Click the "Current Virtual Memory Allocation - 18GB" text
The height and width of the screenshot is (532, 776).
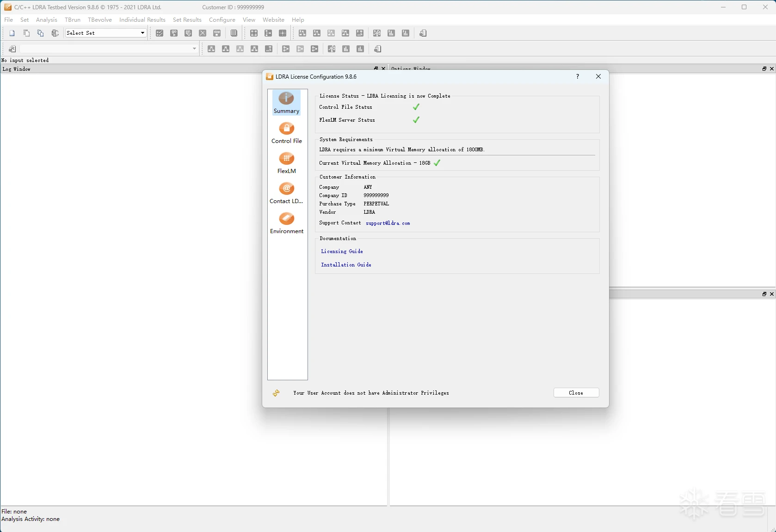coord(375,163)
